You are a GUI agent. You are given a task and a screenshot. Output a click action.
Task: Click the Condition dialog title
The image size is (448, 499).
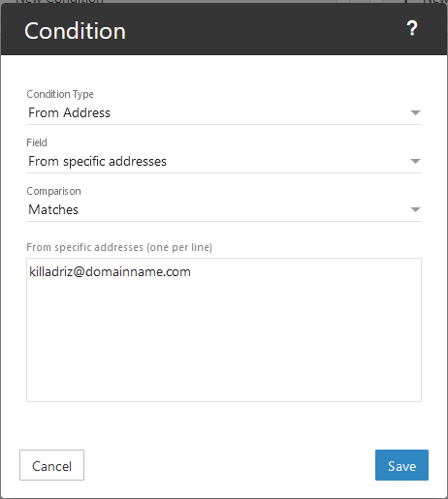pyautogui.click(x=75, y=31)
